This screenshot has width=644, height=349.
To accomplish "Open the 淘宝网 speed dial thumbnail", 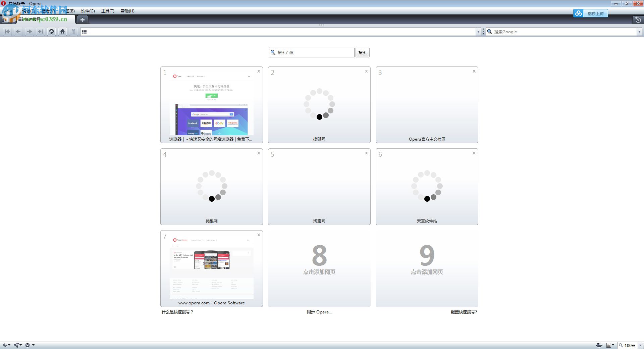I will tap(319, 187).
